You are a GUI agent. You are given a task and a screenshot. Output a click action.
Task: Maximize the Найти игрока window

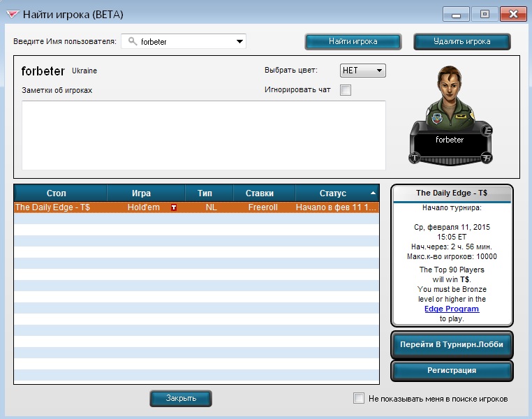click(x=485, y=14)
